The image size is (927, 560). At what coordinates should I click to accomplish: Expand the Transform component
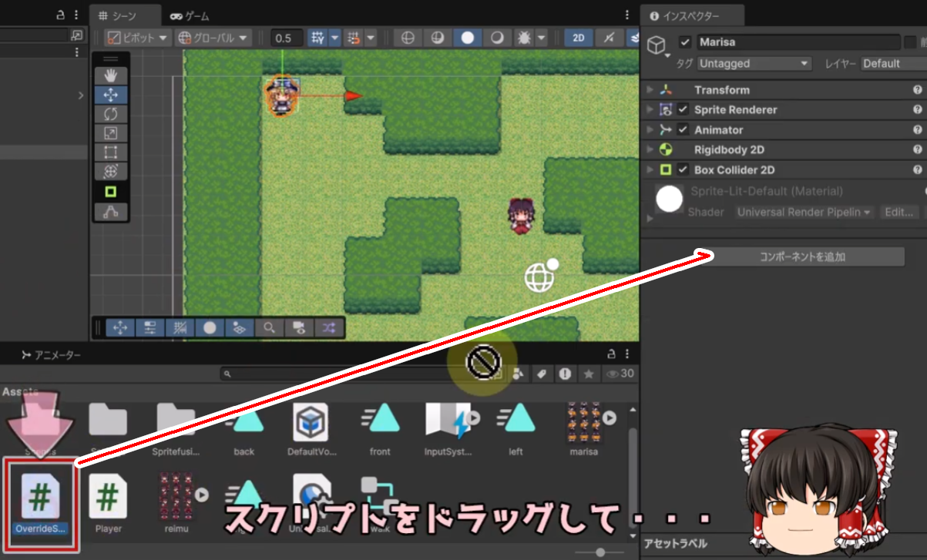pos(650,90)
